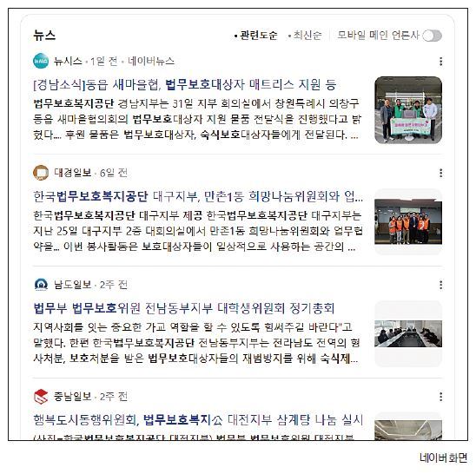Open headline about 대구지부 만촌1동 희망나눔위원회
The image size is (476, 474).
tap(198, 197)
